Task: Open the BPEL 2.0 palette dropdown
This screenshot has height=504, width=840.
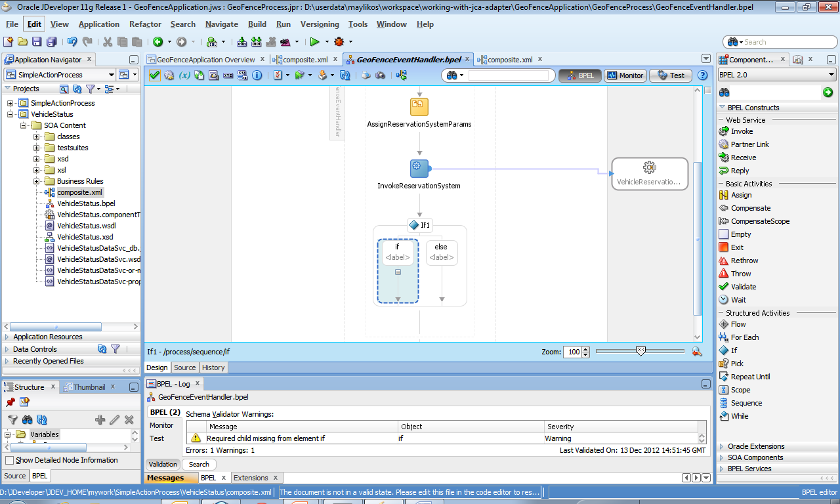Action: pyautogui.click(x=777, y=75)
